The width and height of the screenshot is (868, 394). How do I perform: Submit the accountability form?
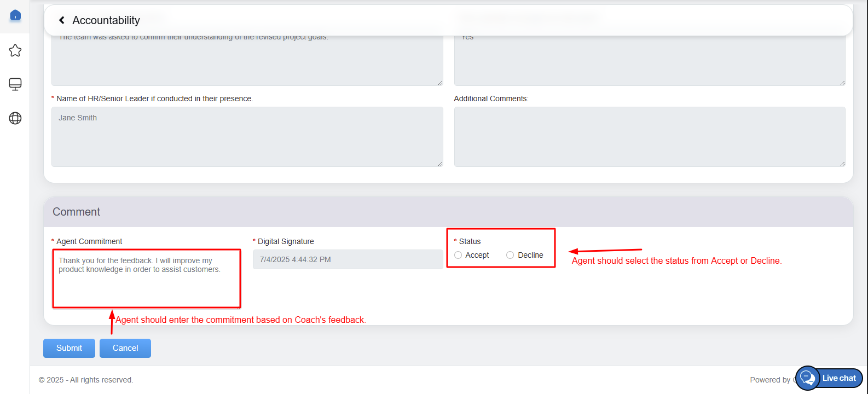(69, 348)
